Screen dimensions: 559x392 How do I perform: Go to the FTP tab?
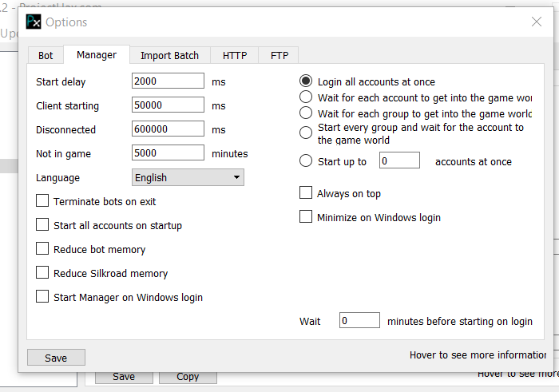pos(279,55)
